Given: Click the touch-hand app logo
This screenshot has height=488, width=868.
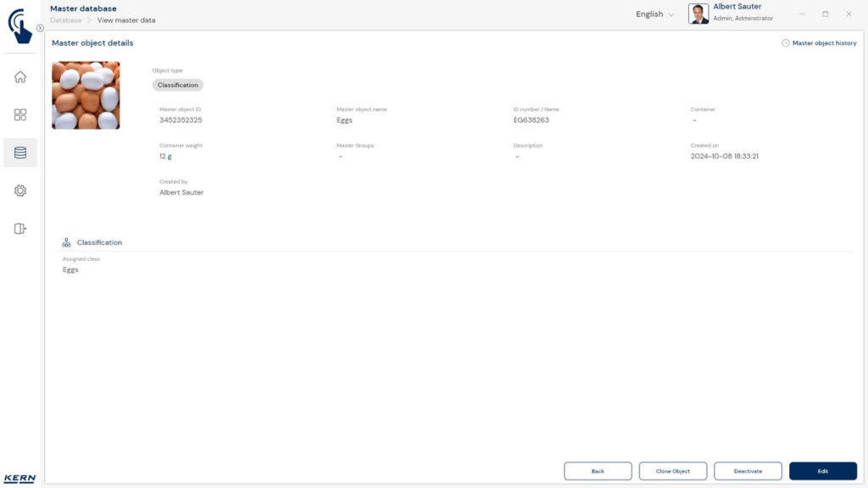Looking at the screenshot, I should (20, 25).
